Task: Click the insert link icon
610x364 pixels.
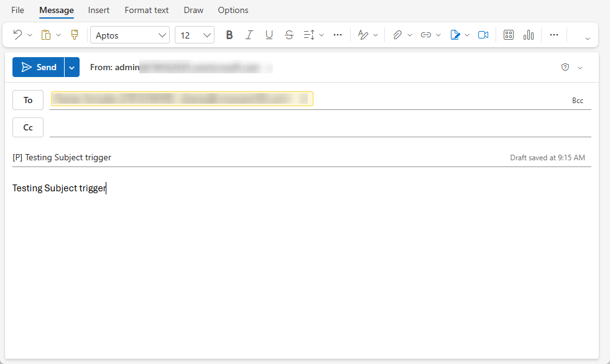Action: pyautogui.click(x=426, y=35)
